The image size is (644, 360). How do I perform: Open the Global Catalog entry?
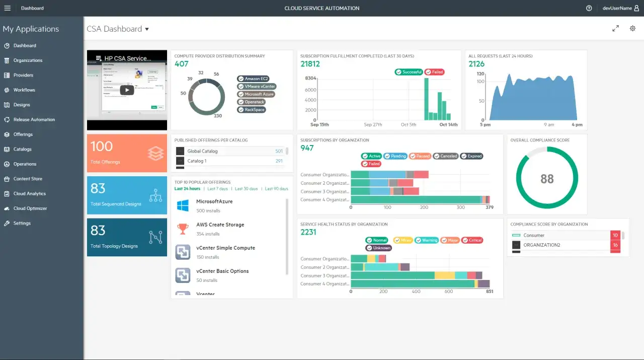pos(229,151)
